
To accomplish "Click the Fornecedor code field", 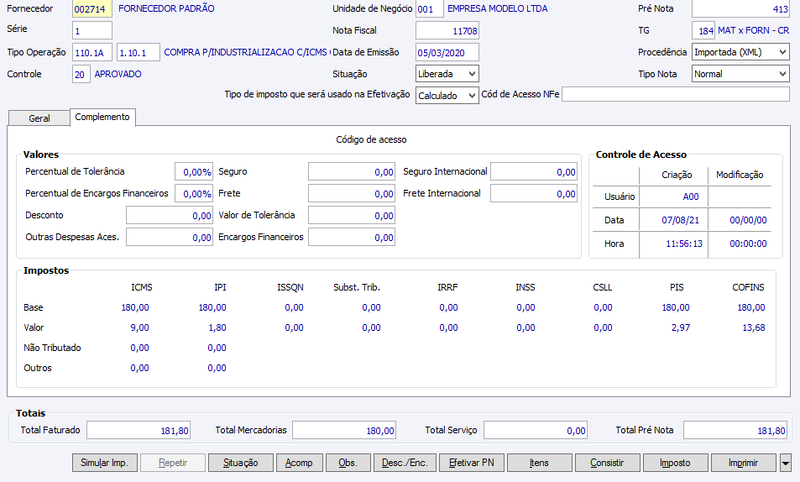I will (92, 9).
